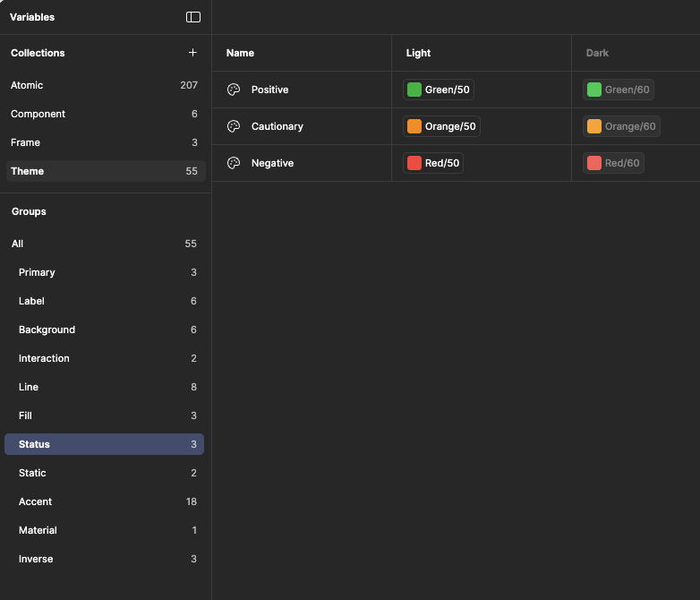This screenshot has height=600, width=700.
Task: Click the Light mode column header
Action: (418, 53)
